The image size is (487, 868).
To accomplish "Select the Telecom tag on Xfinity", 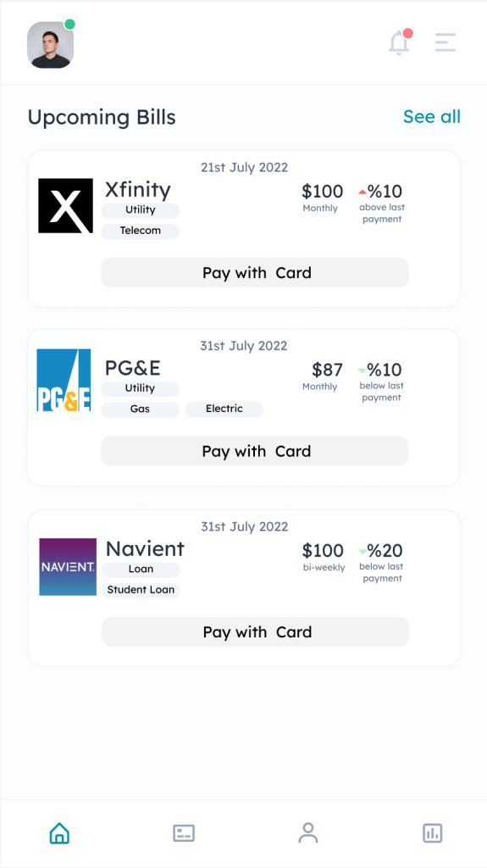I will point(141,231).
